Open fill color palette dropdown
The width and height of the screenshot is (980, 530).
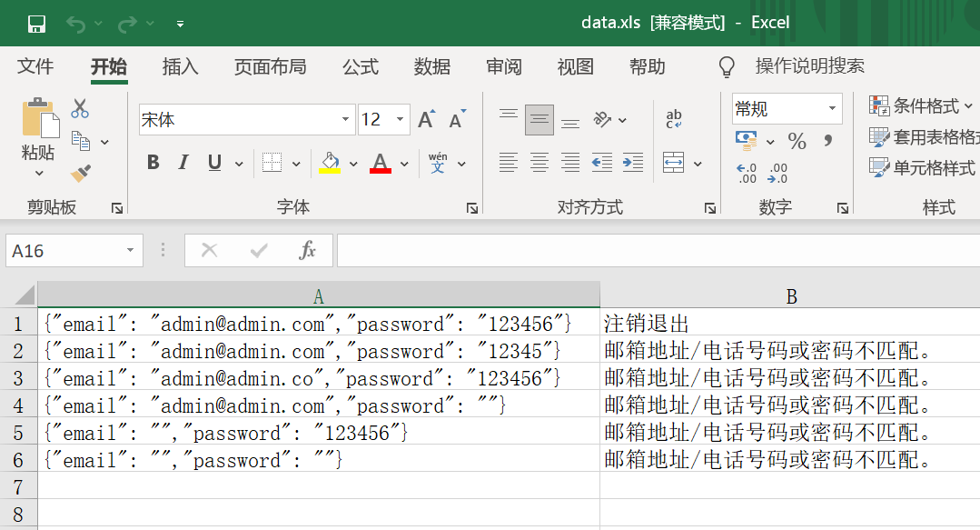(353, 164)
